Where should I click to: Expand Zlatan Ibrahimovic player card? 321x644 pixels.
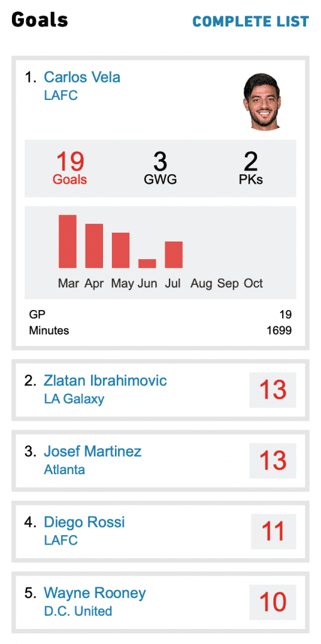[161, 390]
